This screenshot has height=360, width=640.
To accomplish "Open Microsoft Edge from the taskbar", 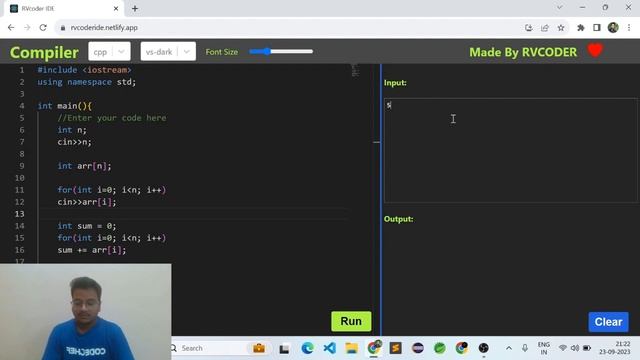I will [x=307, y=348].
